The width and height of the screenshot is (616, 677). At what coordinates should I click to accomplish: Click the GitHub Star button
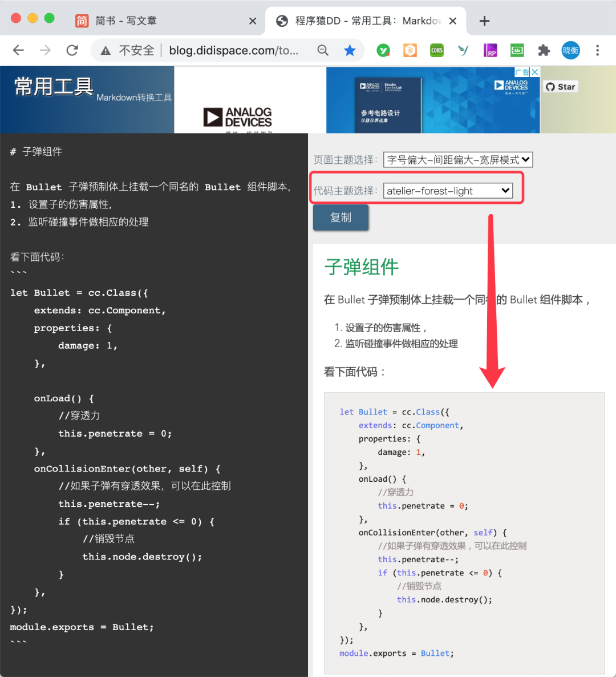point(560,87)
